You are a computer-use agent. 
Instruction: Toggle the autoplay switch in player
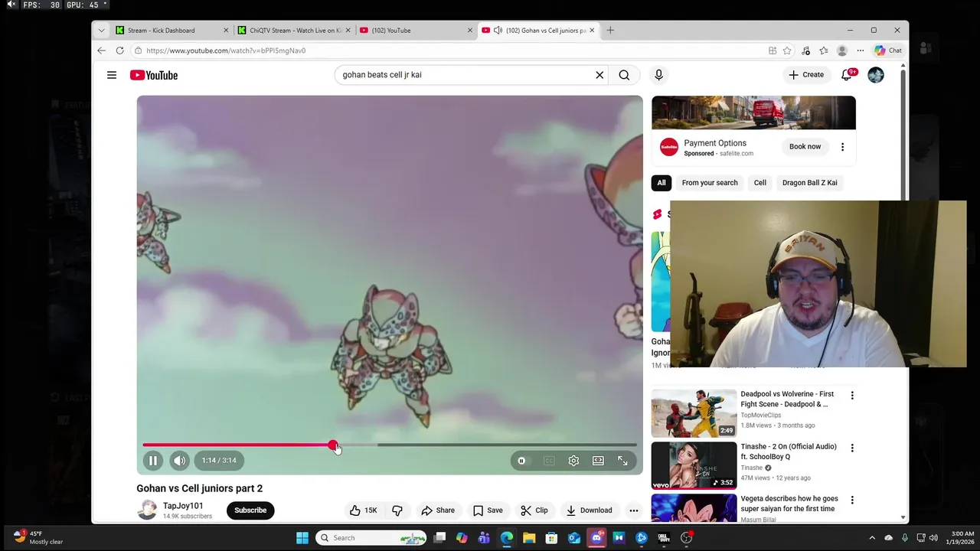(521, 461)
